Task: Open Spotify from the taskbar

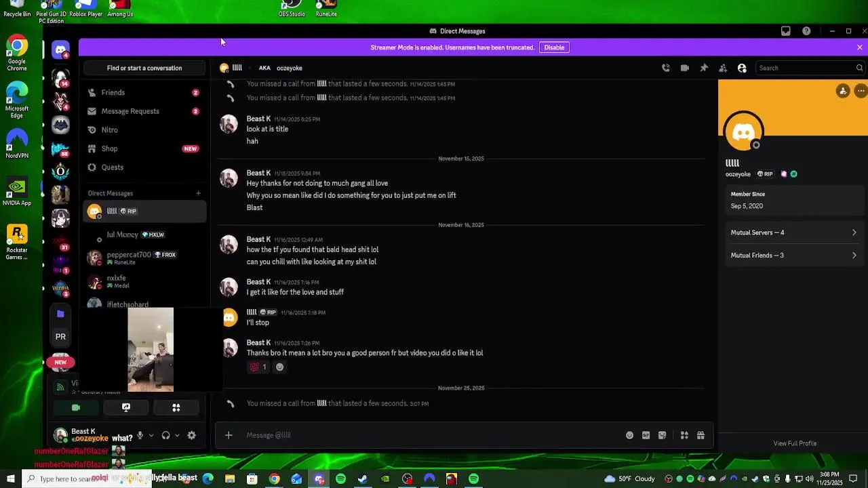Action: [x=340, y=479]
